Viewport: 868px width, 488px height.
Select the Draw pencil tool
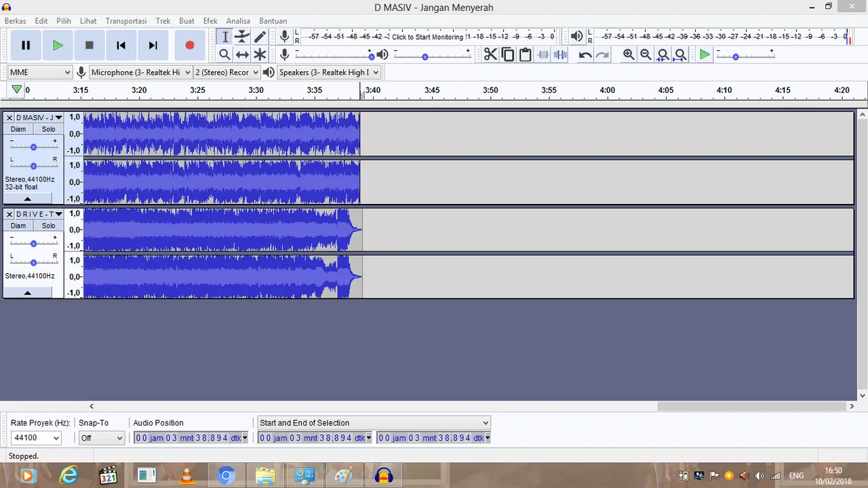click(260, 37)
